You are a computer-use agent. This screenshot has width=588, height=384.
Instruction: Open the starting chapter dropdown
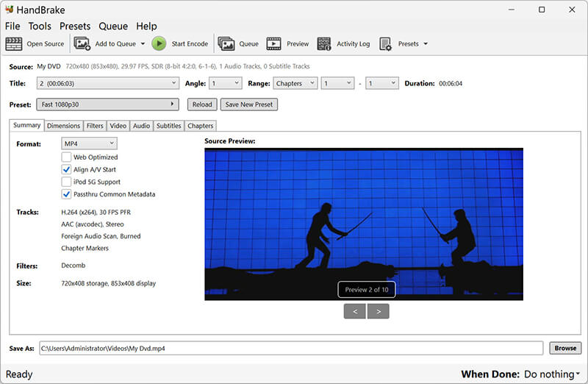337,83
